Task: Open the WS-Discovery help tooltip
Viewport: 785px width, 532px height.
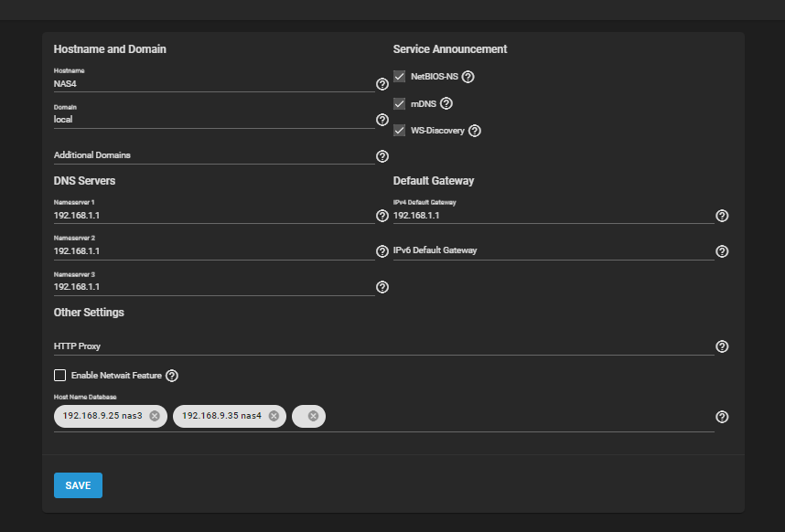Action: tap(475, 131)
